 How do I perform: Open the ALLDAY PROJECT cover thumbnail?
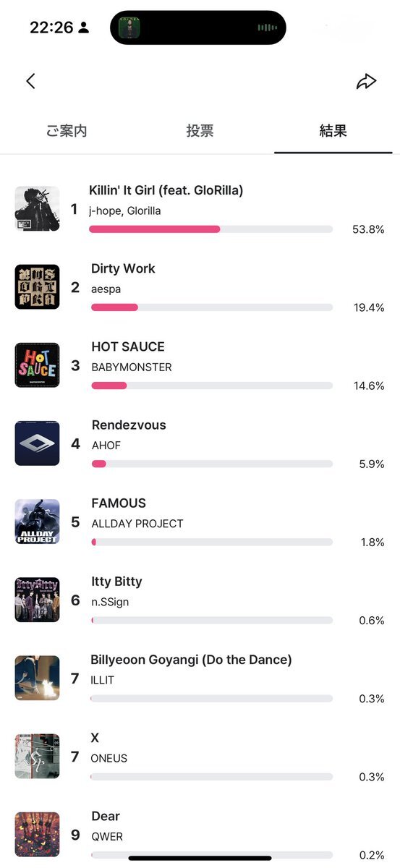[x=37, y=522]
